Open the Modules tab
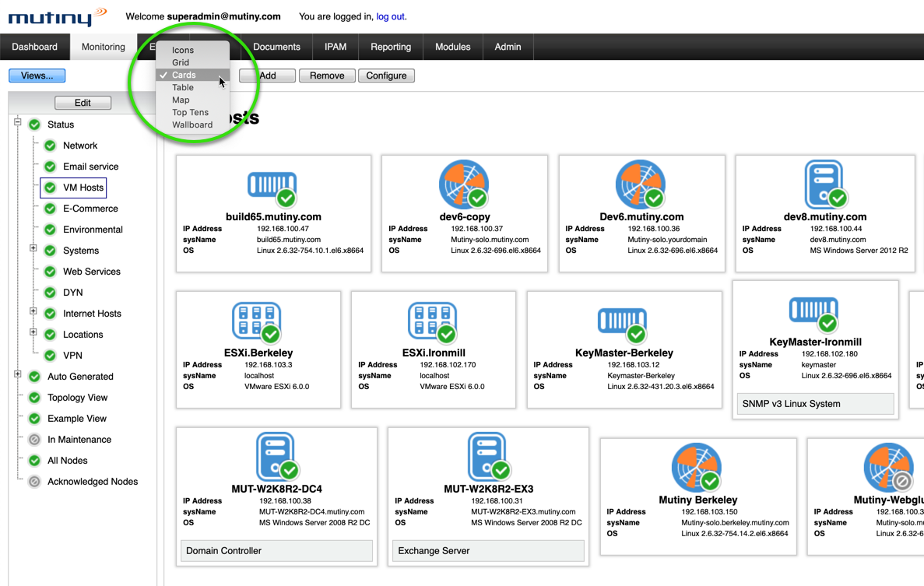This screenshot has height=586, width=924. [452, 47]
